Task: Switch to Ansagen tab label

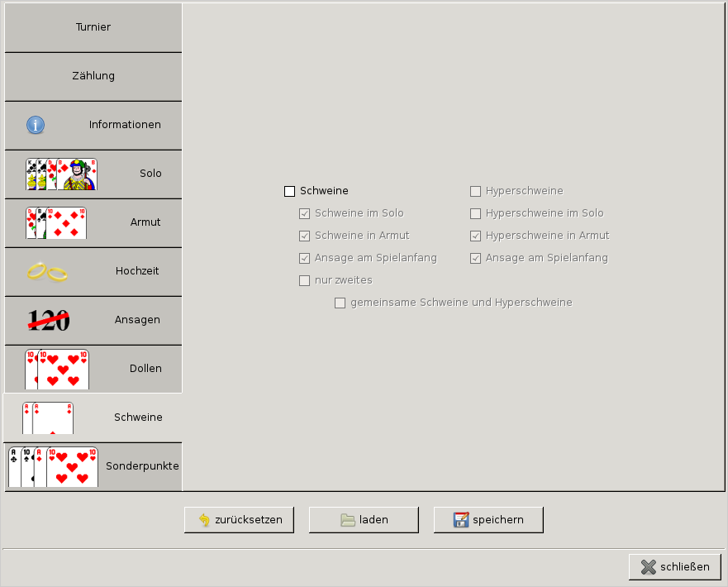Action: (137, 320)
